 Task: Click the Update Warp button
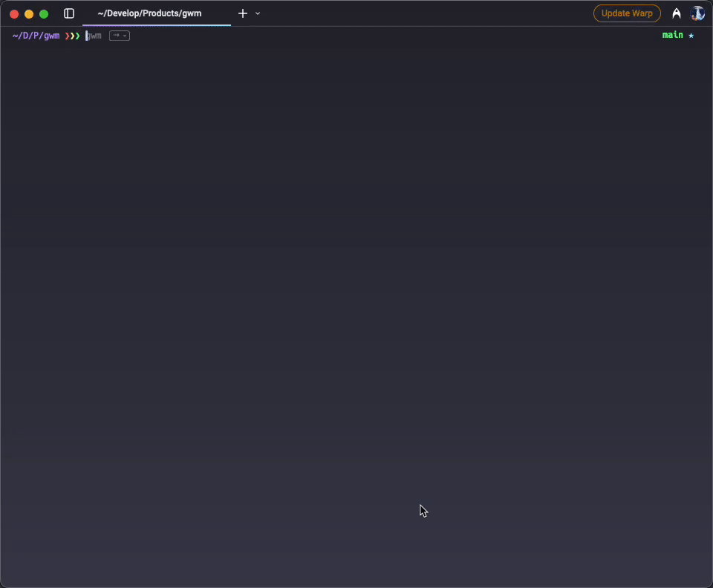click(627, 13)
